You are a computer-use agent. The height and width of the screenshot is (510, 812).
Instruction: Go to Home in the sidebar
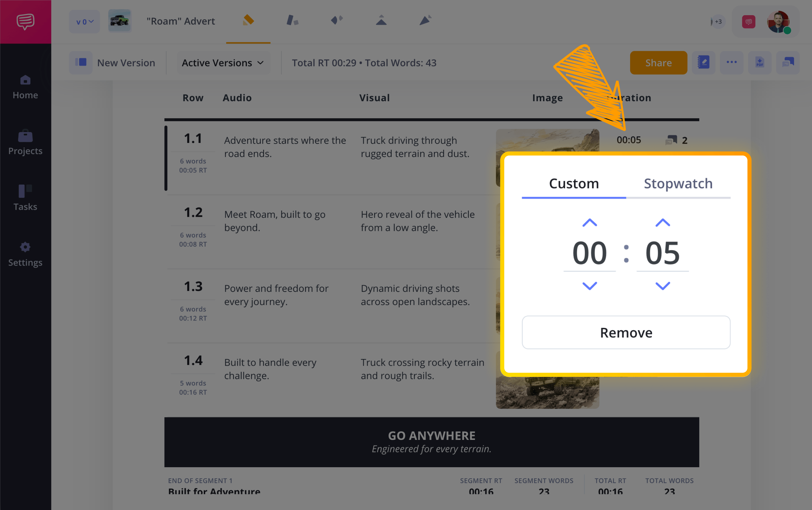pos(25,87)
